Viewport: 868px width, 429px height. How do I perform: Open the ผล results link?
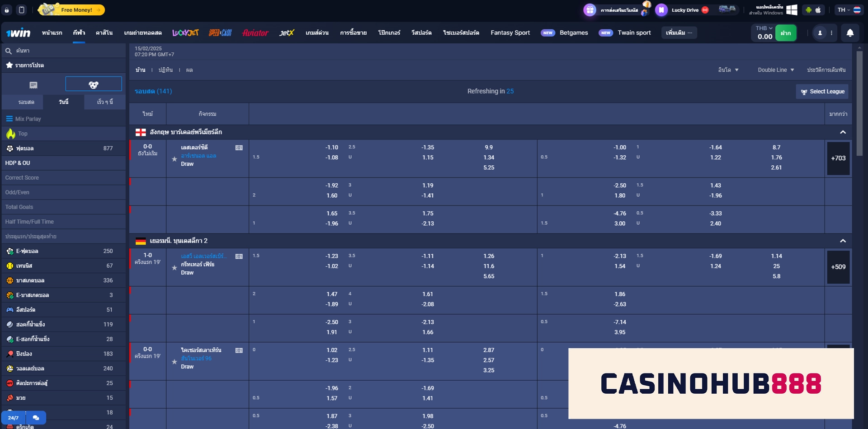(x=189, y=70)
